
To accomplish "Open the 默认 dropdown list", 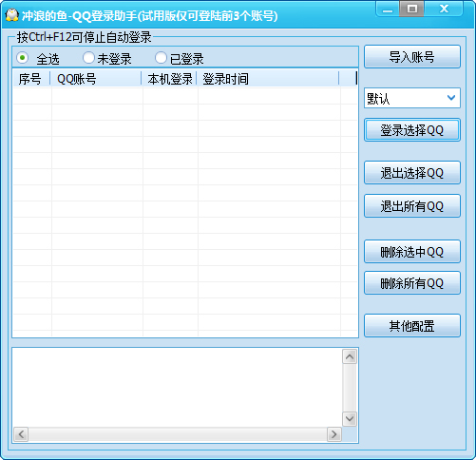I will [x=412, y=98].
